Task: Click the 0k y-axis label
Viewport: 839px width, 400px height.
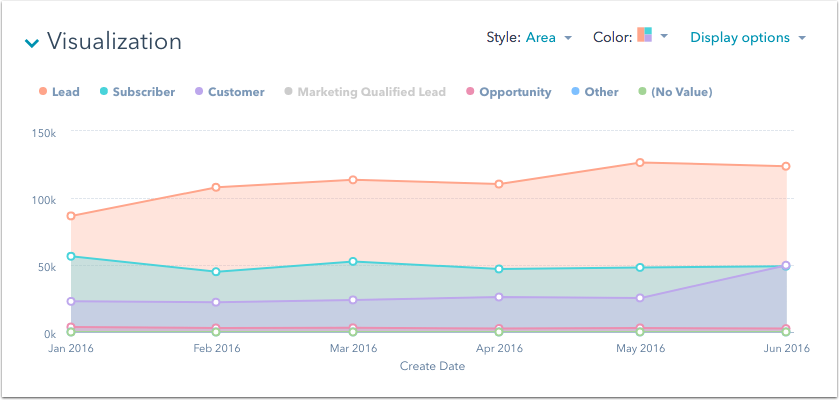Action: tap(48, 334)
